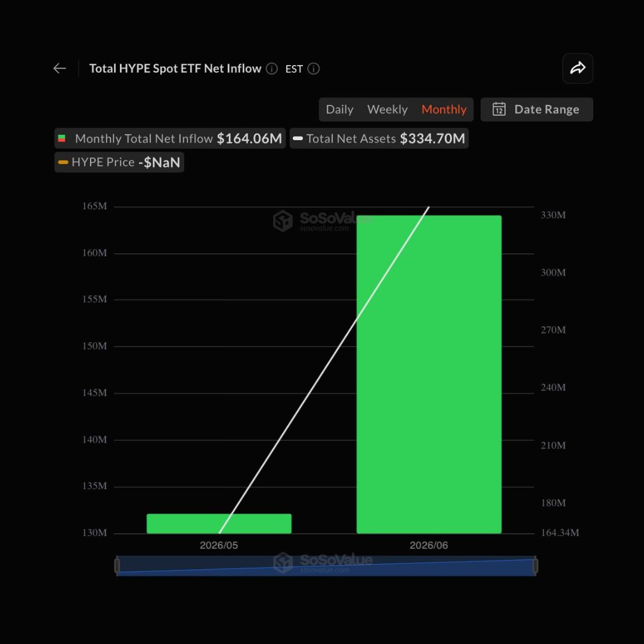Toggle the HYPE Price series
The height and width of the screenshot is (644, 644).
click(x=119, y=162)
